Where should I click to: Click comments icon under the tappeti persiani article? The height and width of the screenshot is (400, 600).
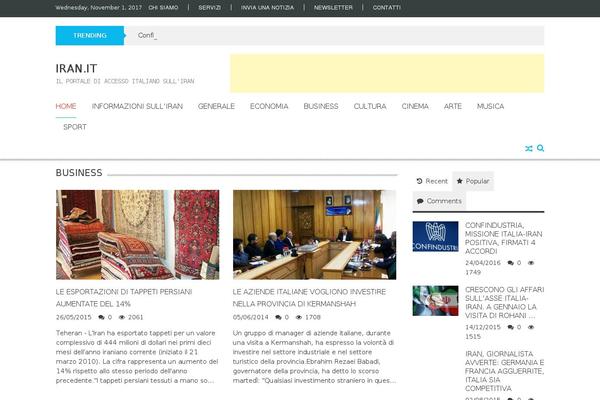point(101,317)
